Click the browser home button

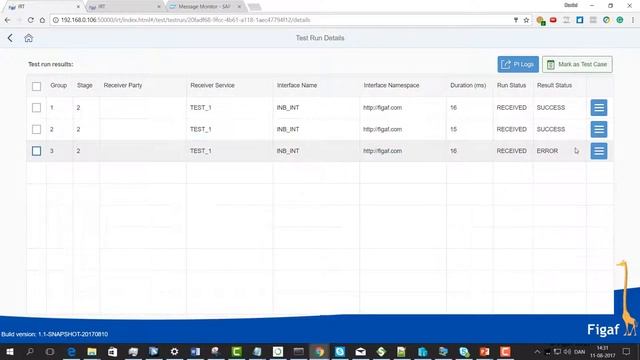(42, 20)
